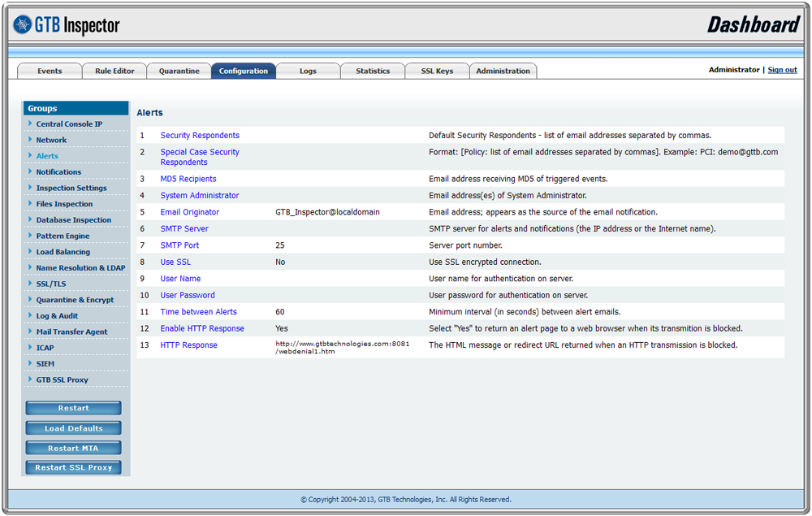
Task: Open the Use SSL setting
Action: 175,262
